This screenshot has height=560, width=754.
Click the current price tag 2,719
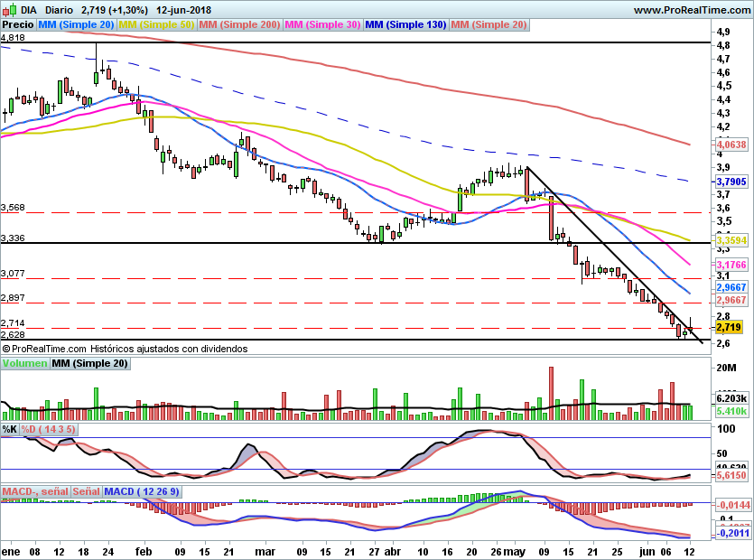(729, 327)
